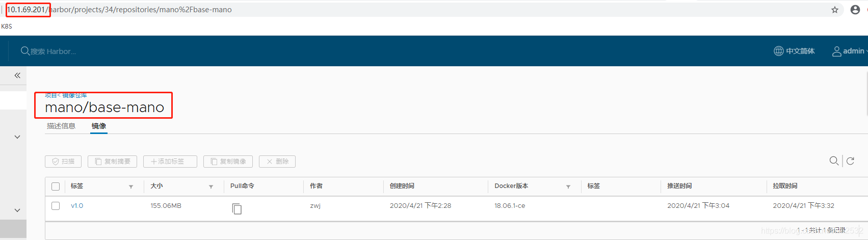The width and height of the screenshot is (868, 240).
Task: Click the mano/base-mano repository title
Action: (104, 108)
